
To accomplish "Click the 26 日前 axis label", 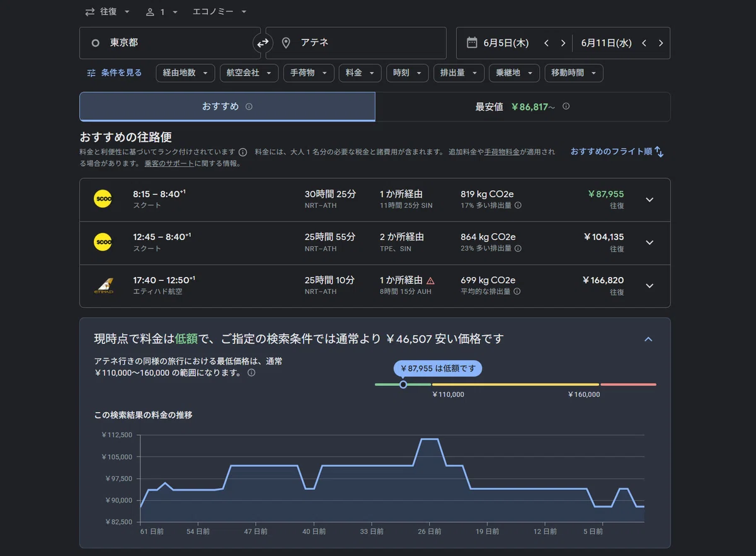I will (x=429, y=531).
